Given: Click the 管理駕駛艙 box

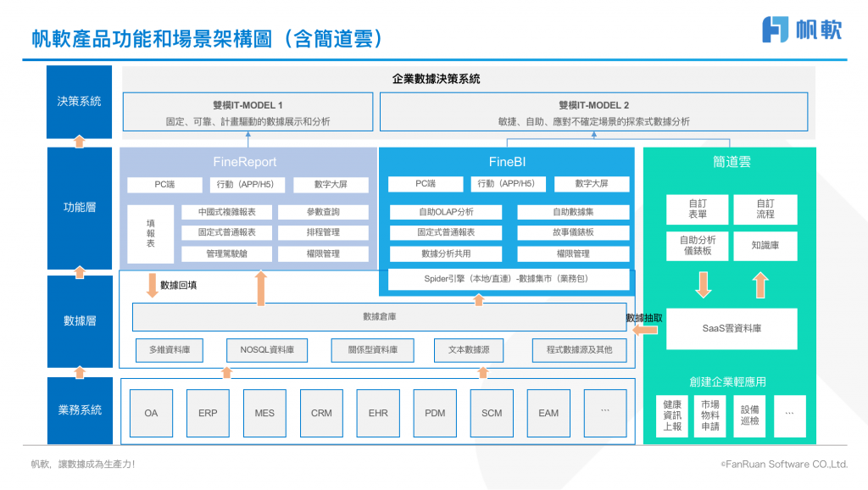Looking at the screenshot, I should click(227, 254).
